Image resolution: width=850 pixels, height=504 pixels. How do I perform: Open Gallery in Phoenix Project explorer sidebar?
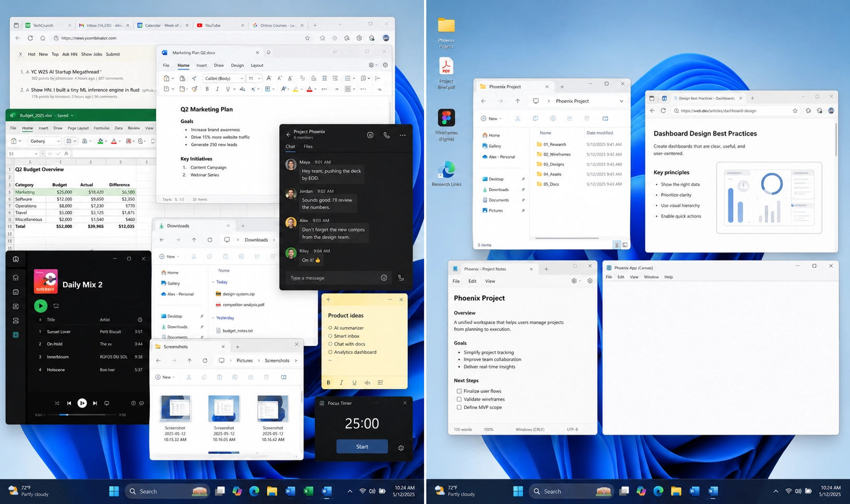[491, 146]
